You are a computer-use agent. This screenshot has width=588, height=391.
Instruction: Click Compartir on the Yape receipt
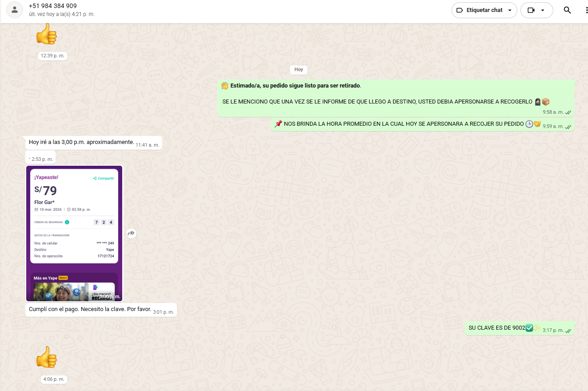pyautogui.click(x=104, y=179)
